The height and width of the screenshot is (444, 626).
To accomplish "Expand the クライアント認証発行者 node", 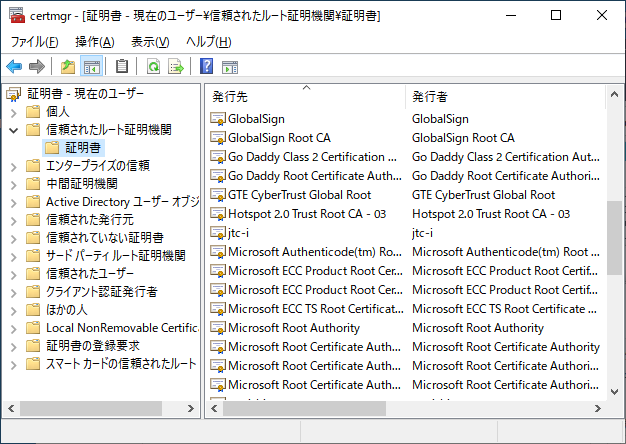I will pyautogui.click(x=14, y=292).
